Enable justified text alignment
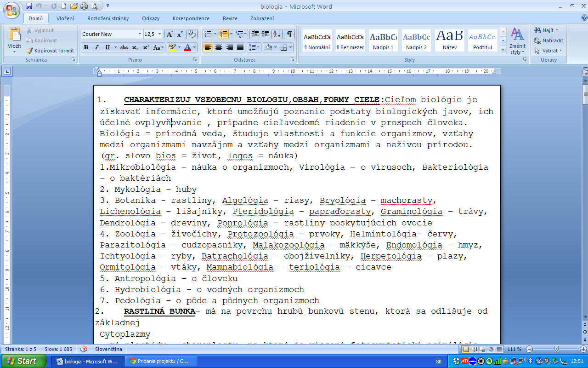The height and width of the screenshot is (368, 588). pyautogui.click(x=240, y=47)
